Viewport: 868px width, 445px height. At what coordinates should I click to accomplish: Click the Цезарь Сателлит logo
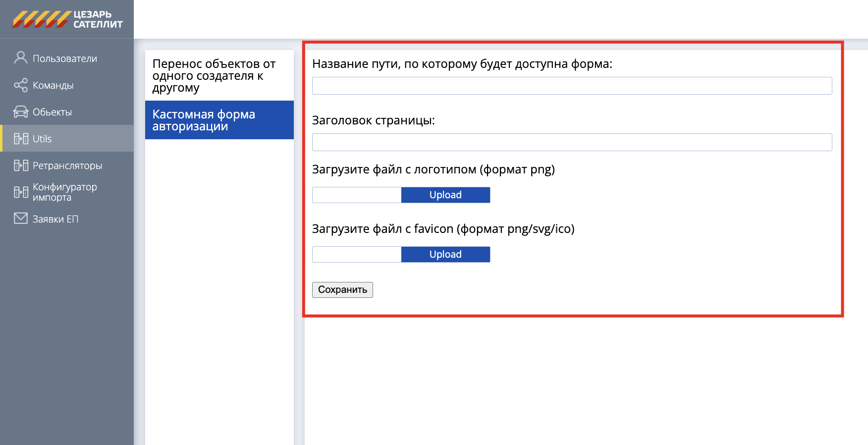tap(67, 19)
